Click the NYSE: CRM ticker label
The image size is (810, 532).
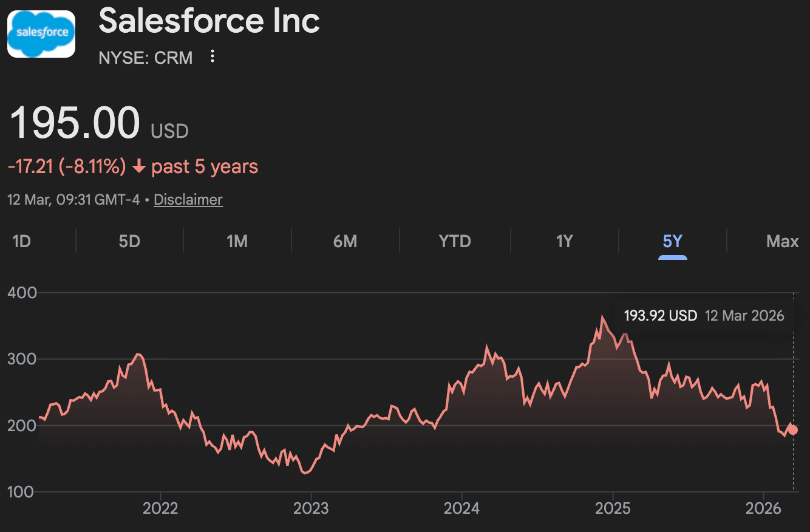point(146,58)
